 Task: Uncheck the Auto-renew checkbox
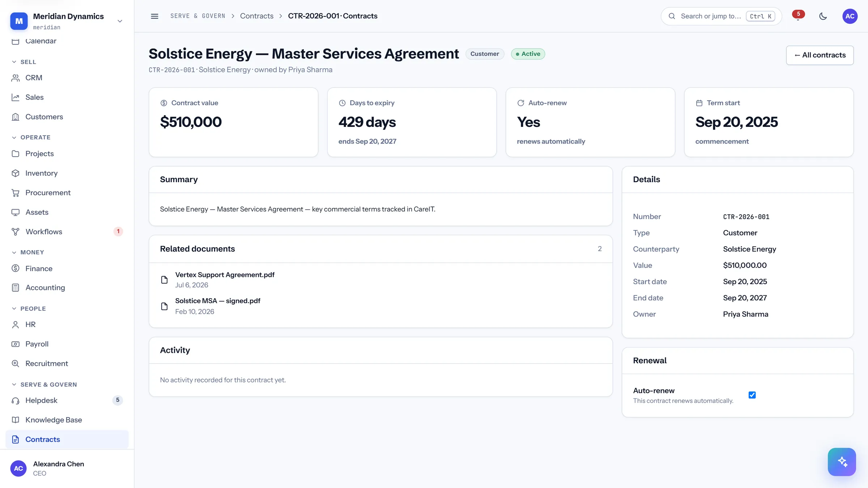[x=752, y=395]
